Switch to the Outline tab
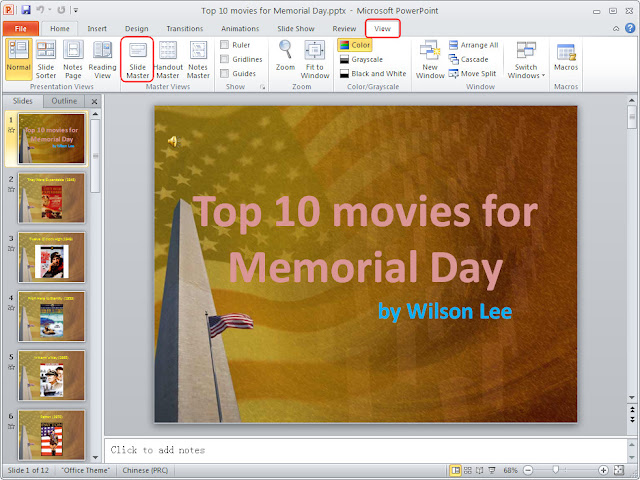The height and width of the screenshot is (480, 640). [64, 101]
